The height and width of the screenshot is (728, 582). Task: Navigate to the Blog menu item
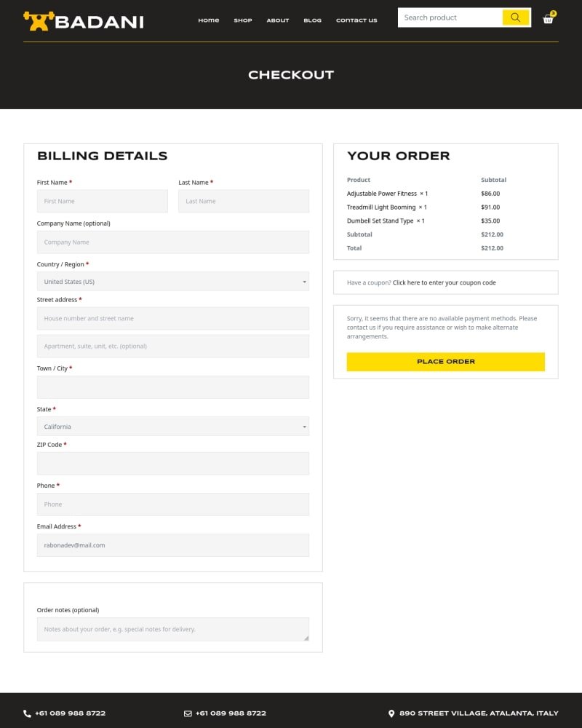coord(313,20)
